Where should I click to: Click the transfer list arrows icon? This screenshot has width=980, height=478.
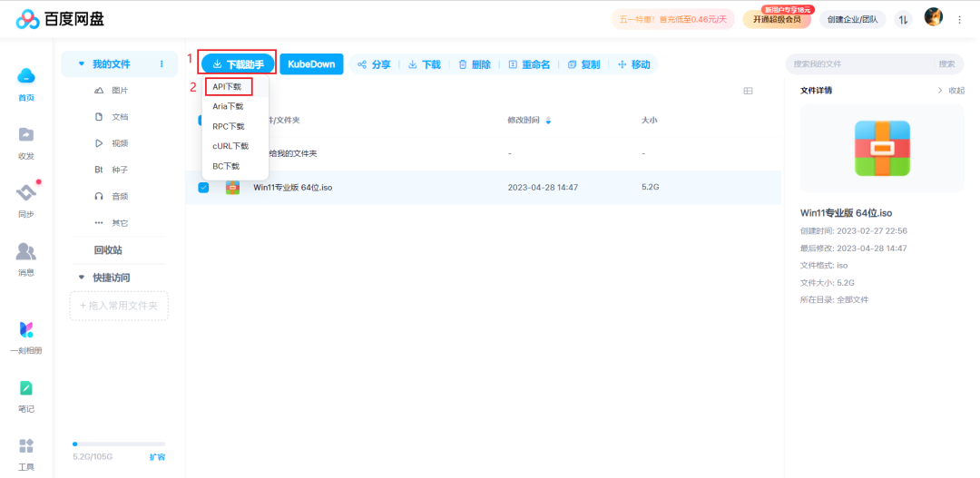click(x=903, y=19)
